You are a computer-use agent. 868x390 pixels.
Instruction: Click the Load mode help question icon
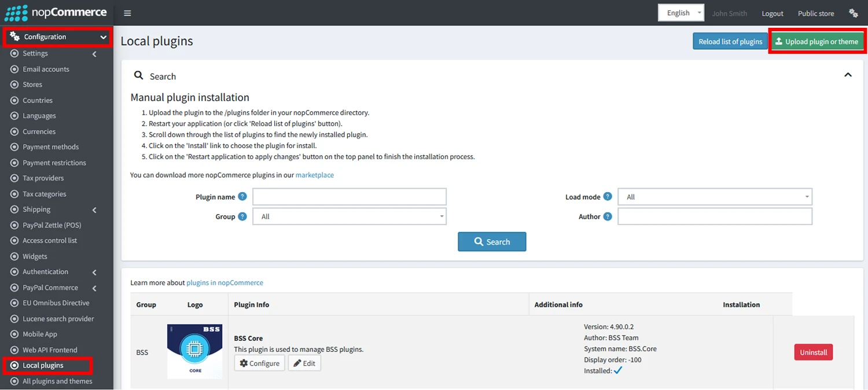click(608, 197)
